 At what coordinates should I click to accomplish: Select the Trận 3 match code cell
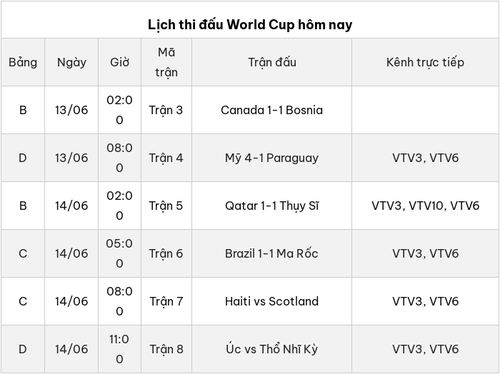[x=166, y=110]
